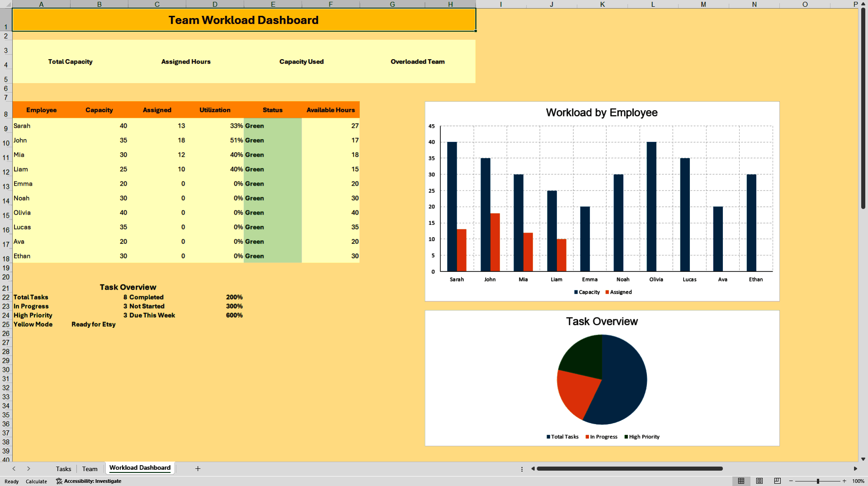Click the Task Overview pie chart title

(x=602, y=321)
